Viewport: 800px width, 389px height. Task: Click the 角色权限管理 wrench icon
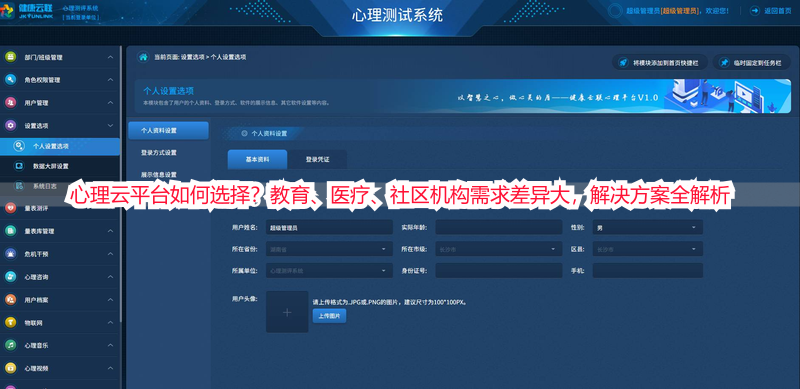pos(10,80)
